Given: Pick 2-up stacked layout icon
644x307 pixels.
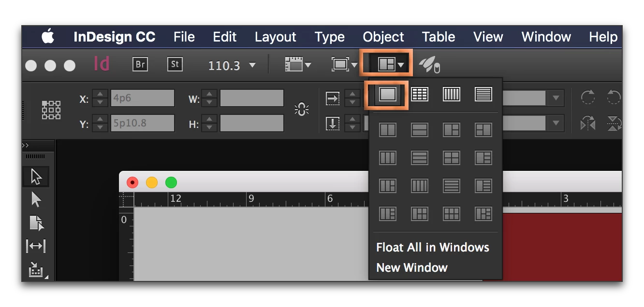Looking at the screenshot, I should [419, 130].
